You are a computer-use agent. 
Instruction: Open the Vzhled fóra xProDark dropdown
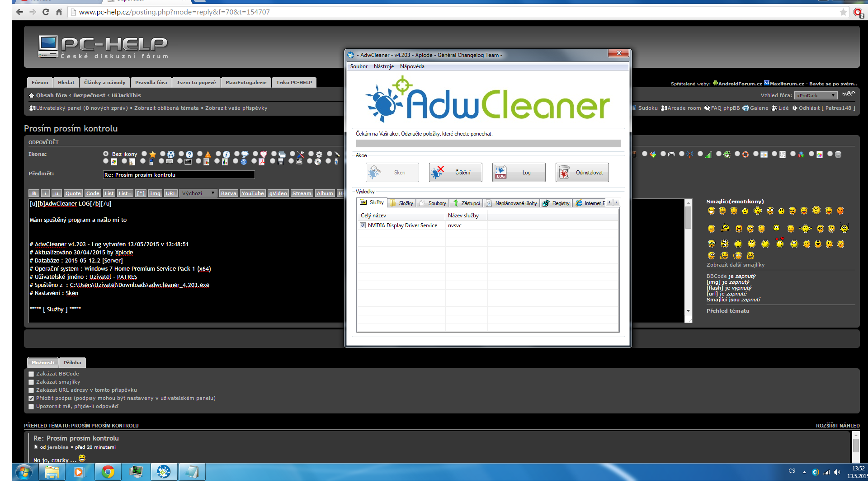[816, 95]
